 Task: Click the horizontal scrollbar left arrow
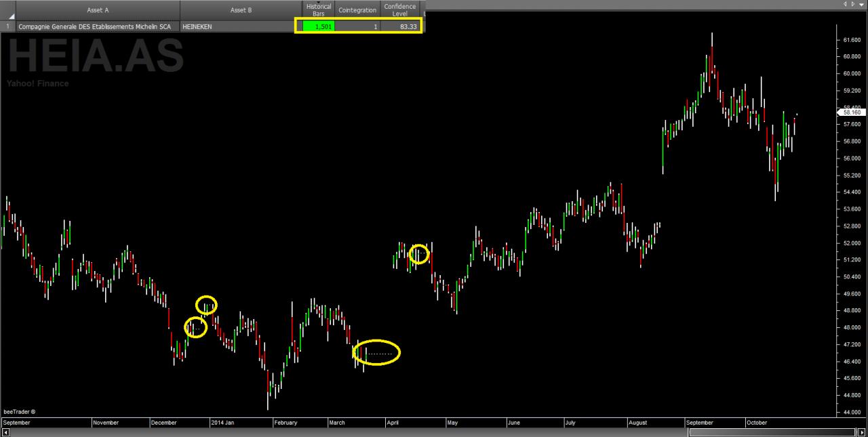coord(5,432)
